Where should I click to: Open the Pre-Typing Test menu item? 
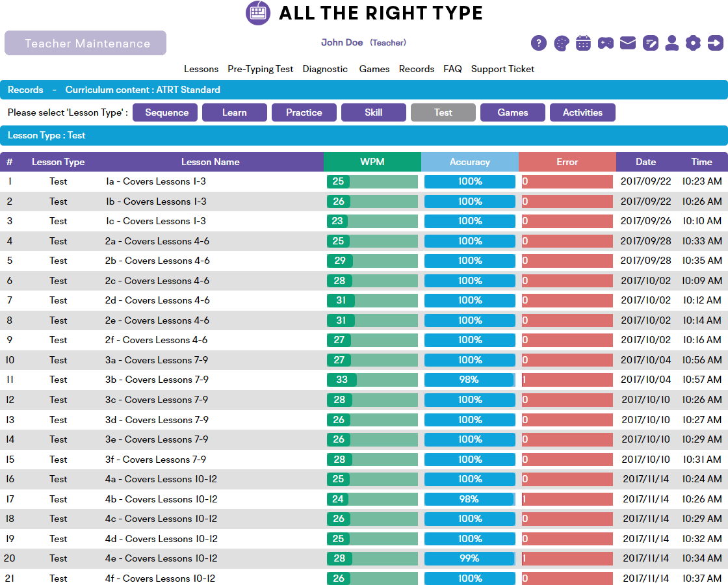(261, 69)
